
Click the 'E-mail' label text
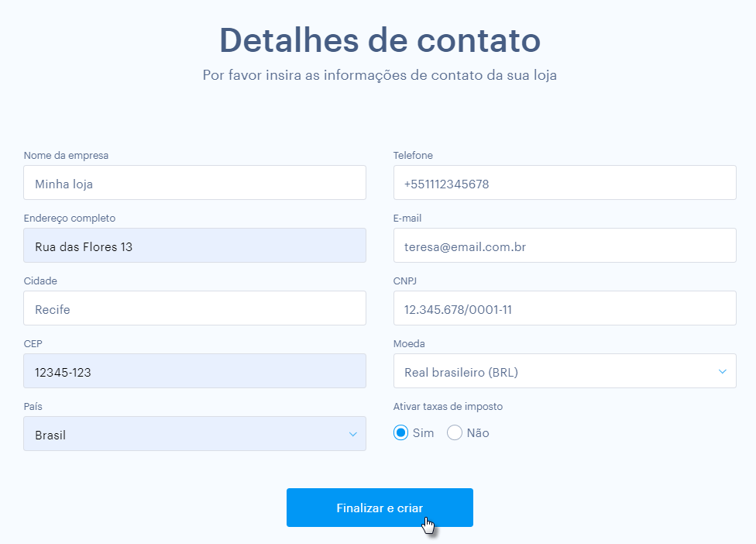407,218
